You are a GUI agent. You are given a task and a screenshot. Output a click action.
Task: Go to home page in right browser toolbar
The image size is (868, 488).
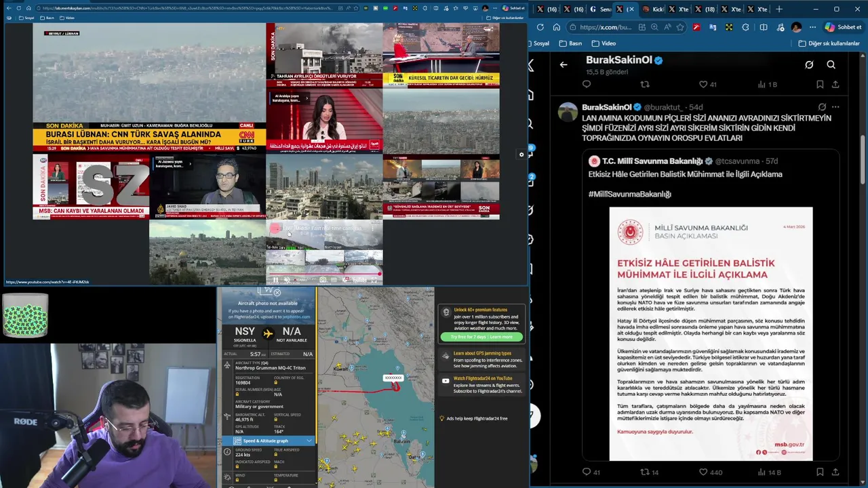tap(556, 27)
